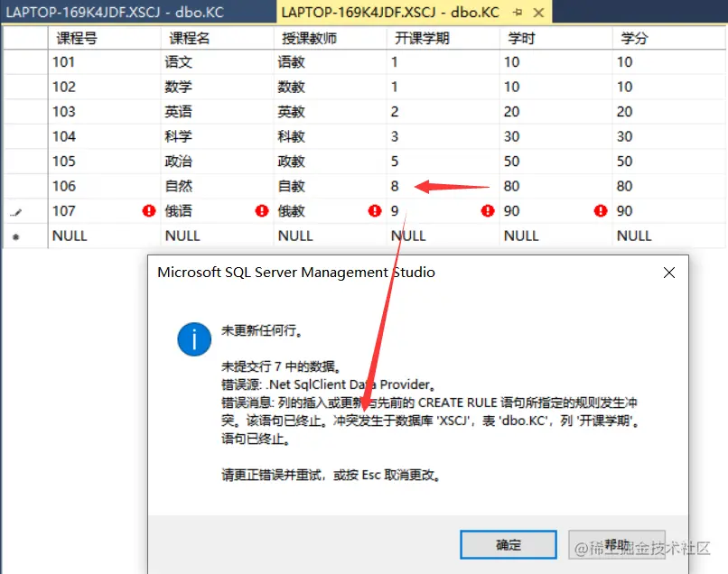Screen dimensions: 728x574
Task: Select the 英语 course name cell
Action: click(218, 112)
